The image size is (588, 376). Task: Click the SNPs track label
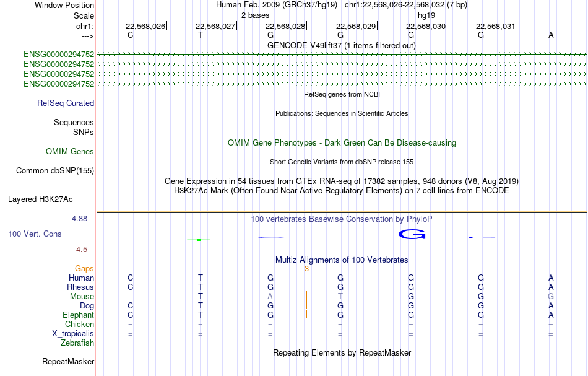pyautogui.click(x=84, y=132)
